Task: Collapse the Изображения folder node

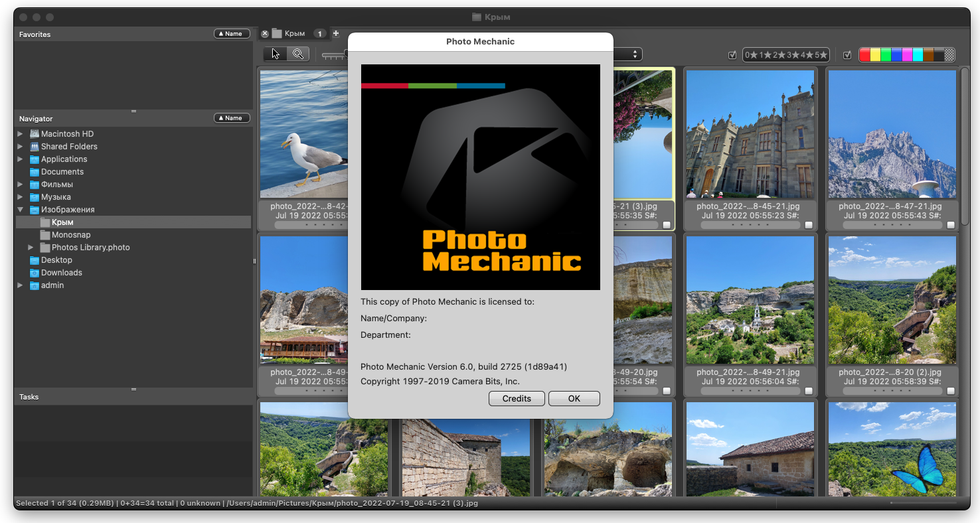Action: 21,210
